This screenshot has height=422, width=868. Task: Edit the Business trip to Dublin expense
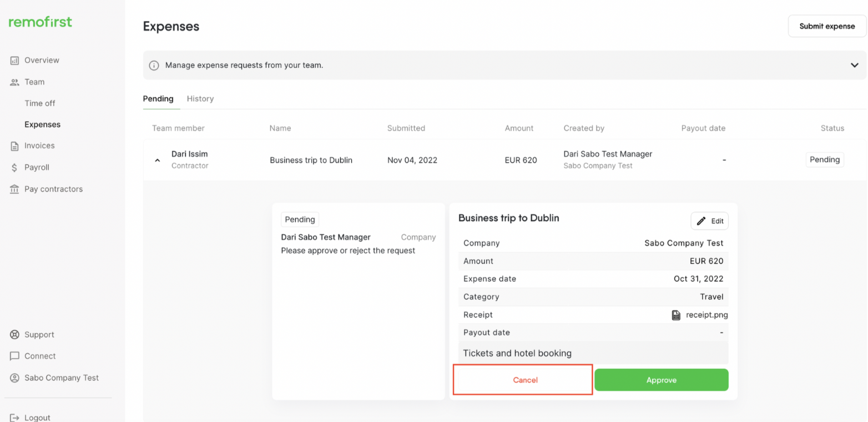(709, 221)
